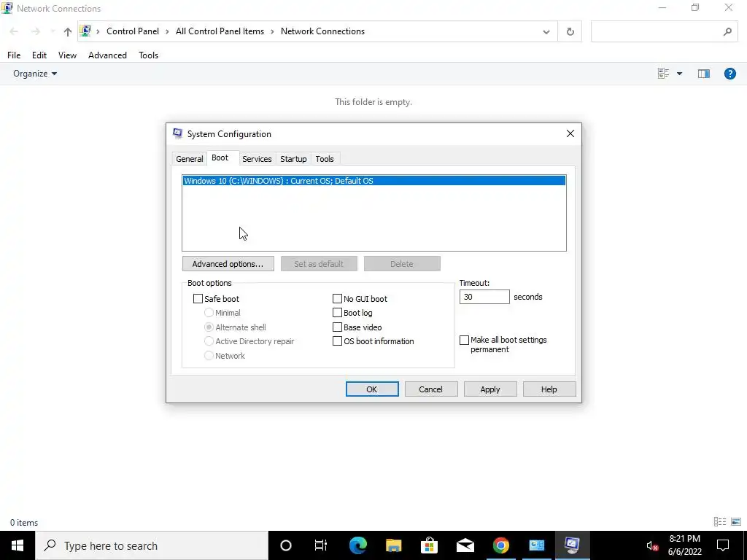This screenshot has height=560, width=747.
Task: Enable the Safe boot checkbox
Action: tap(198, 299)
